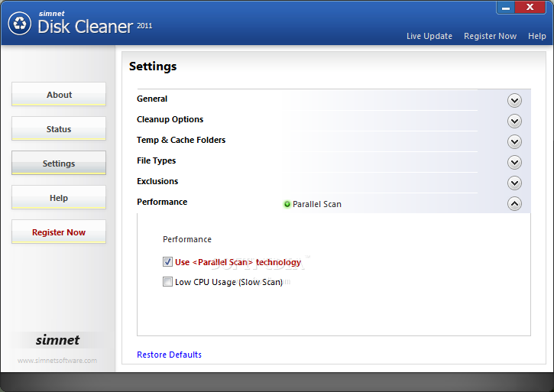Collapse the Performance section chevron
This screenshot has height=392, width=554.
(514, 203)
